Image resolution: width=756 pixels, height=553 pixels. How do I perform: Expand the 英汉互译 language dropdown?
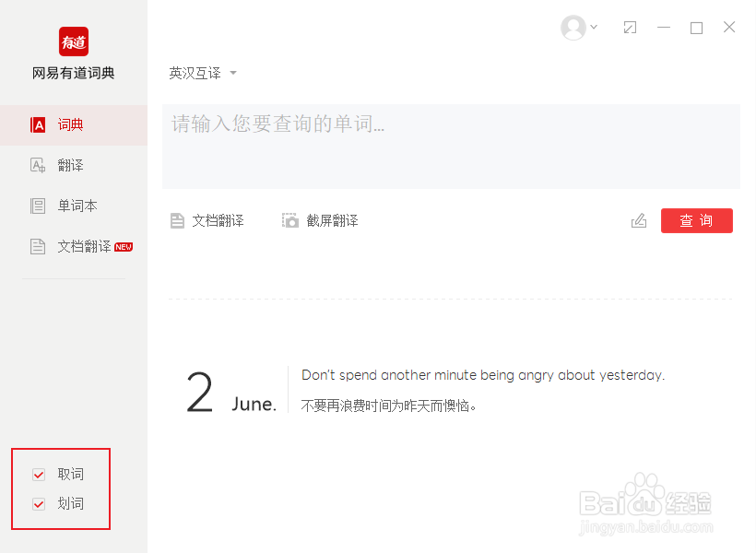(203, 73)
